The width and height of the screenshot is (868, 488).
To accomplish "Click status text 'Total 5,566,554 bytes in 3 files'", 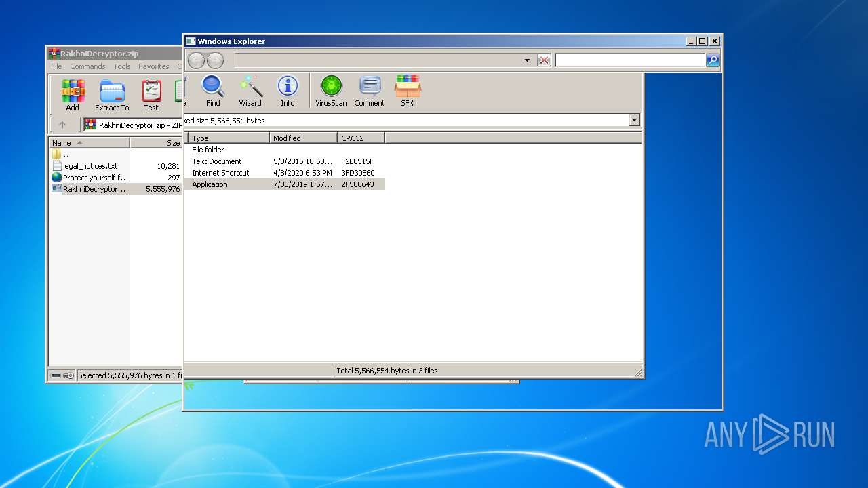I will tap(387, 371).
